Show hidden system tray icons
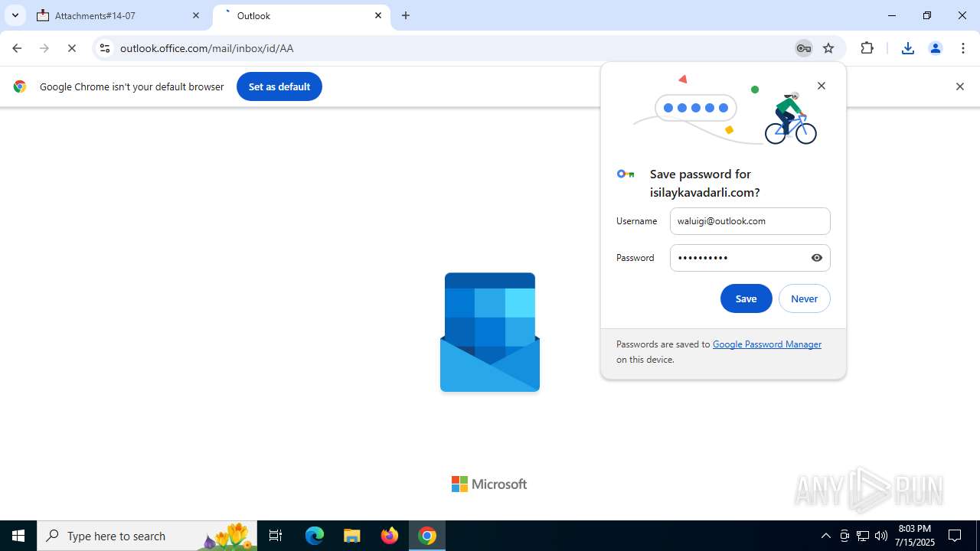The height and width of the screenshot is (551, 980). click(825, 536)
